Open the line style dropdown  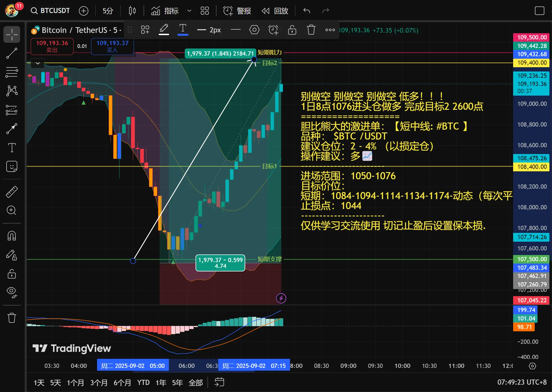[236, 30]
